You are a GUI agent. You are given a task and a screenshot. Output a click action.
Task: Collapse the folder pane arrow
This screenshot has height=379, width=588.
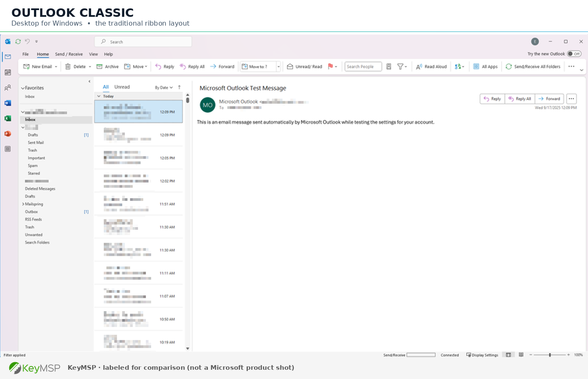(x=89, y=82)
